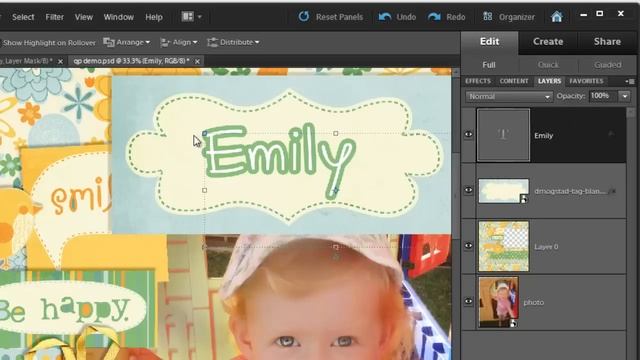Open the Layers panel flyout menu
This screenshot has height=360, width=640.
(x=630, y=81)
